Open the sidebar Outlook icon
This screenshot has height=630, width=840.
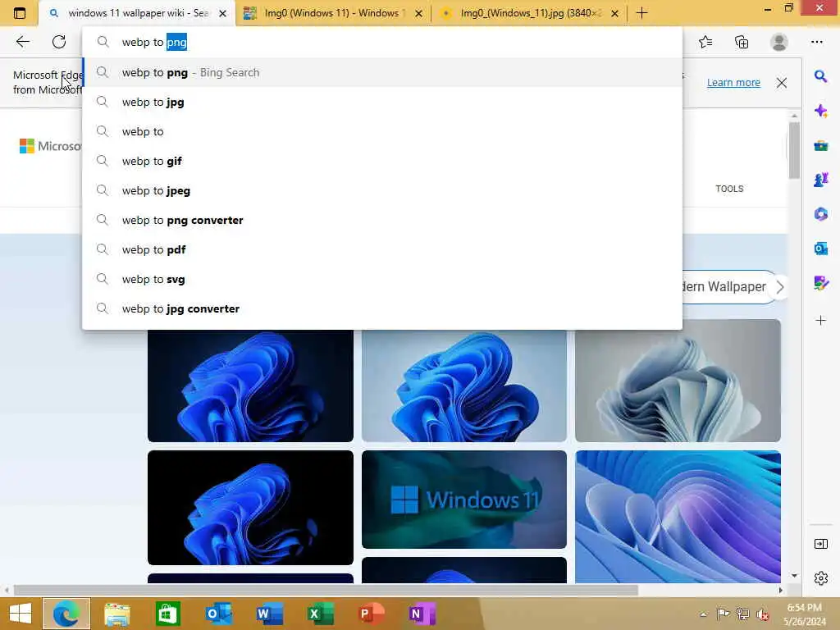click(x=820, y=249)
